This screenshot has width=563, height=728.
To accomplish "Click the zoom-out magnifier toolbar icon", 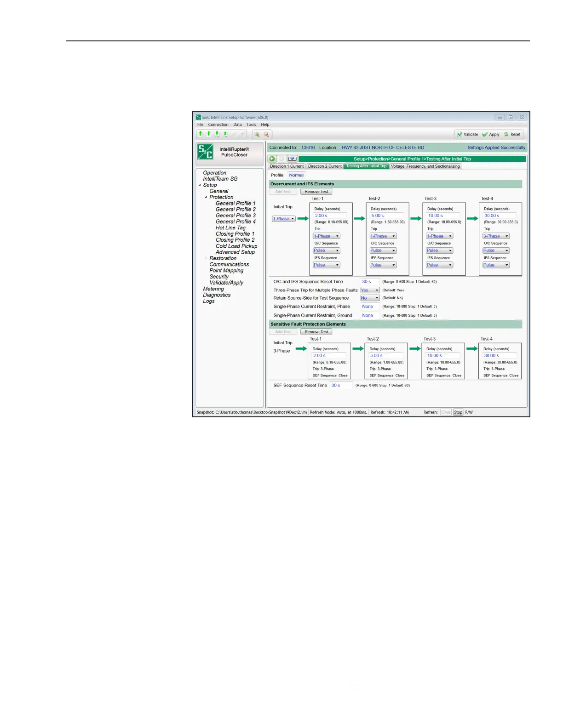I will coord(266,134).
